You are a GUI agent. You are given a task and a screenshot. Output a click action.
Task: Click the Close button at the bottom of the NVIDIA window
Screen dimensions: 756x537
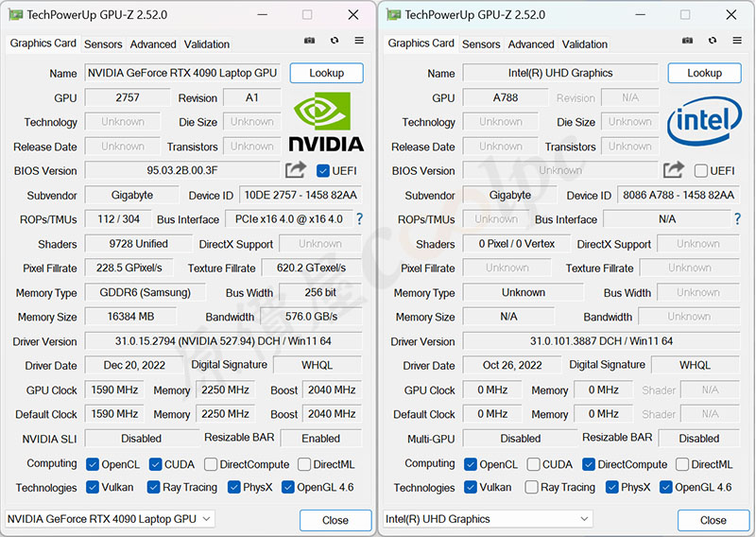pos(335,520)
